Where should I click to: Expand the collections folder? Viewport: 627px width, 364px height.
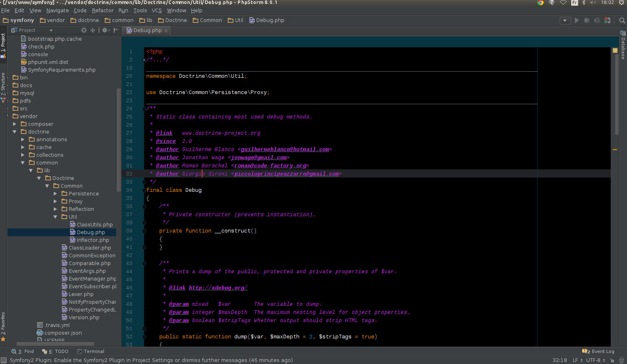23,155
